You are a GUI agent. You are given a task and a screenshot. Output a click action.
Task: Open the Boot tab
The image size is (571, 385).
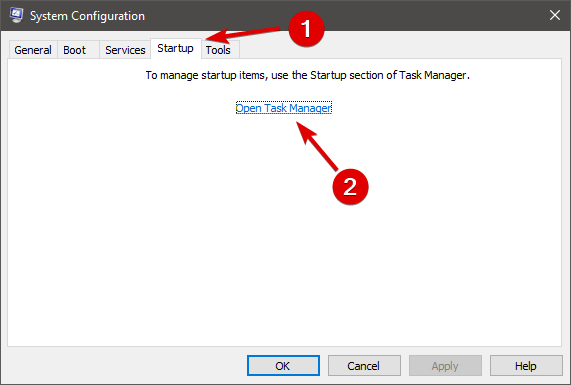(x=75, y=50)
